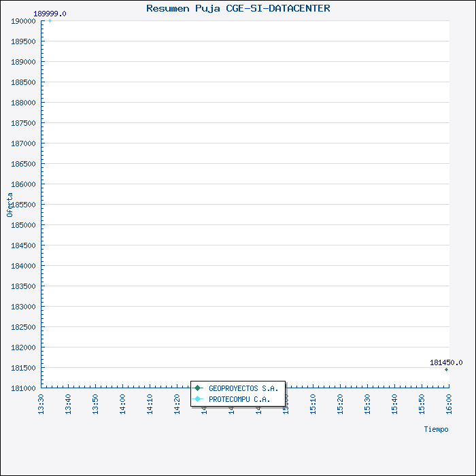
Task: Click the Oferta Y-axis label
Action: click(x=10, y=204)
